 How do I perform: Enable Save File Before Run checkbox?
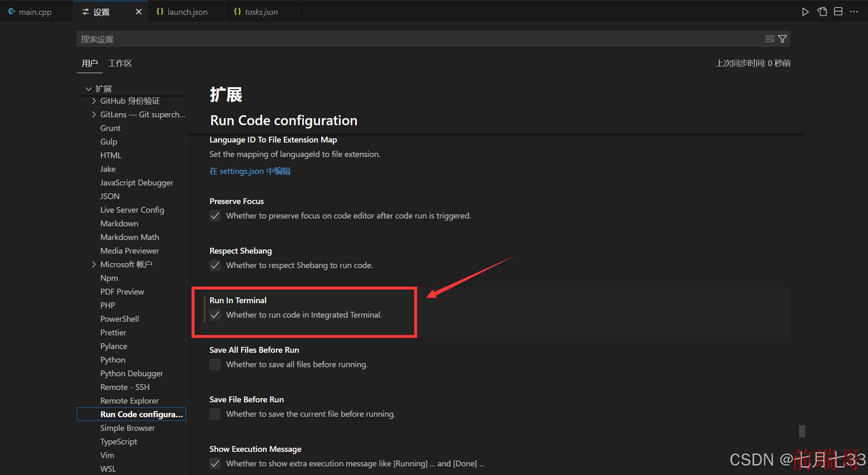(x=215, y=414)
